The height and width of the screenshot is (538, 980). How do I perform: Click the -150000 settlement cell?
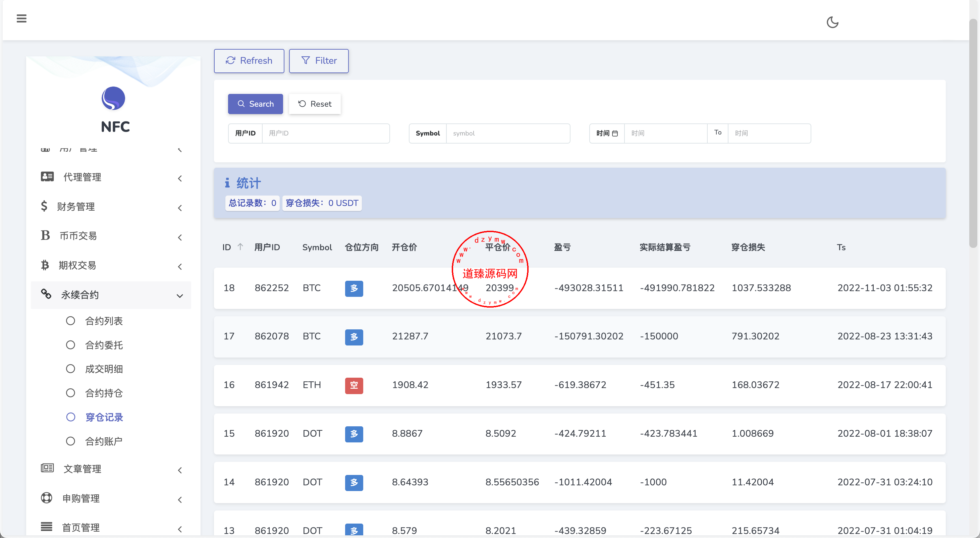pos(659,336)
